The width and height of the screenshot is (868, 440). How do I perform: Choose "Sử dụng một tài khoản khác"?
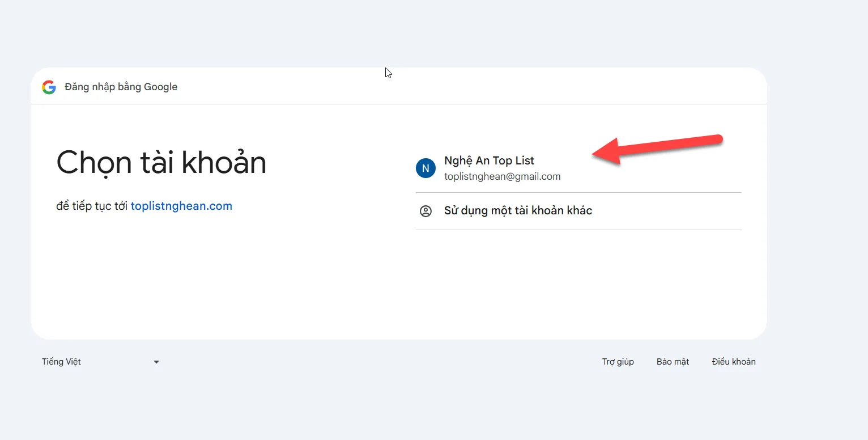tap(518, 211)
